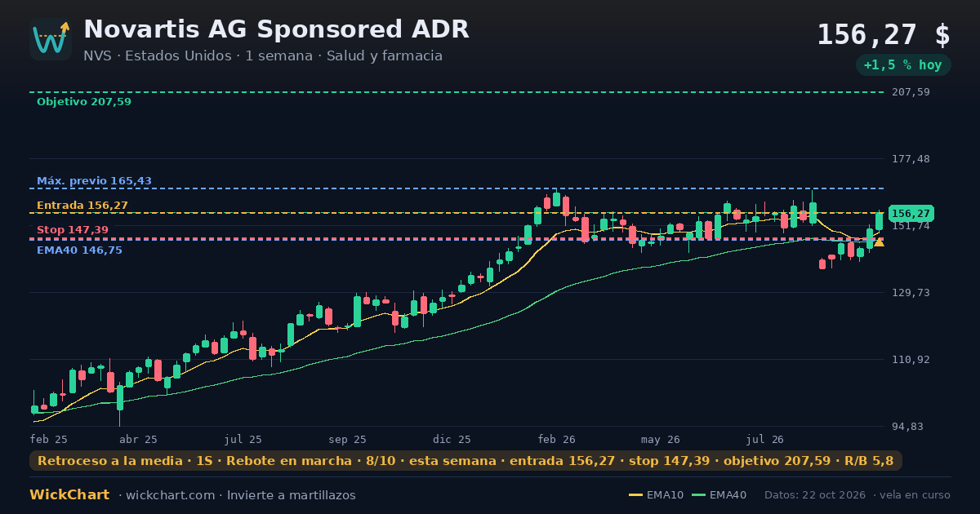Click the 110,92 price axis value

(x=911, y=360)
